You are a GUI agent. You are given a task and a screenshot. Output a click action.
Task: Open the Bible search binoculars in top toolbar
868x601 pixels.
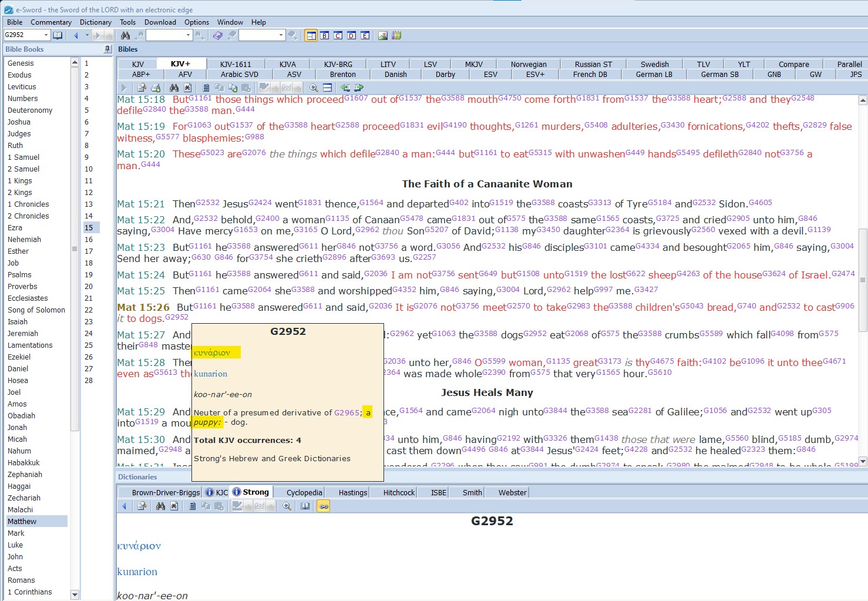(x=126, y=35)
